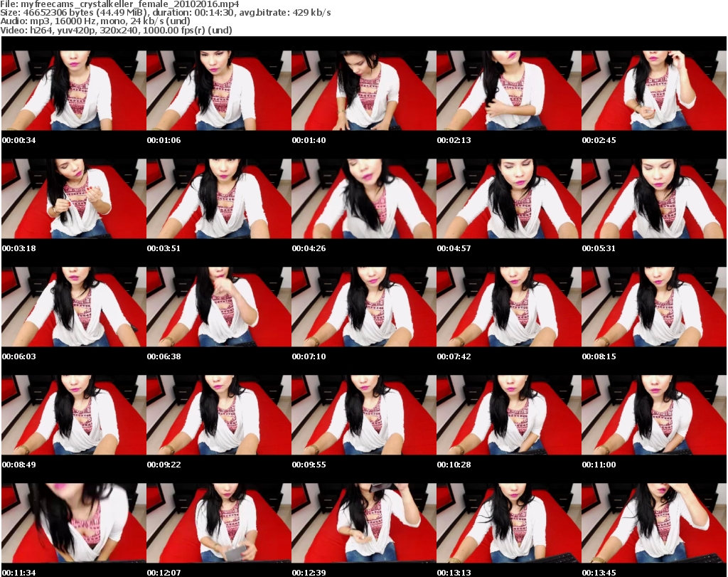Click the 00:01:40 timestamp label
728x577 pixels.
pos(309,140)
